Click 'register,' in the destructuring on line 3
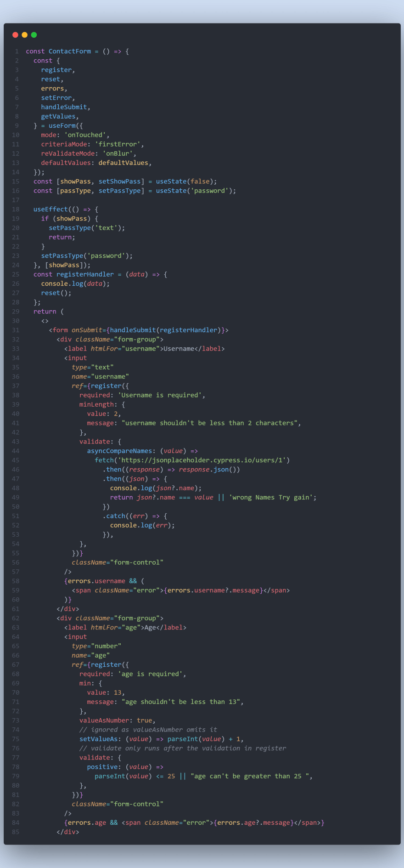 pos(58,70)
